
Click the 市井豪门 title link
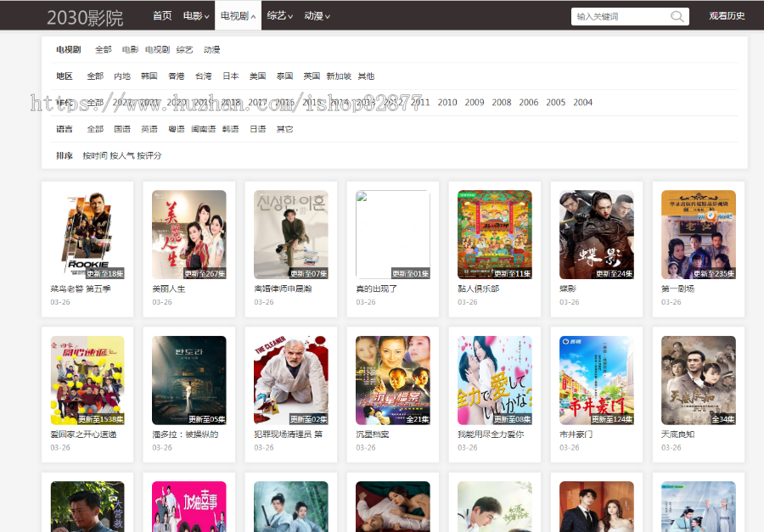point(576,434)
